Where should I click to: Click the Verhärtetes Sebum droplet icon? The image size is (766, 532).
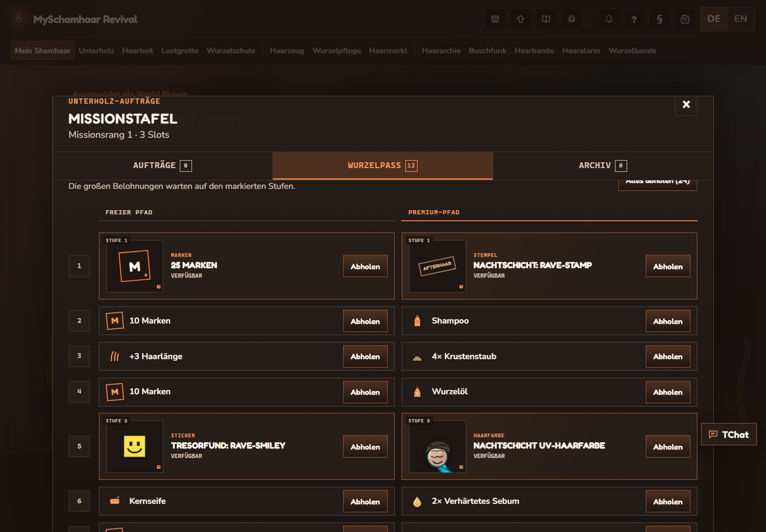coord(418,502)
